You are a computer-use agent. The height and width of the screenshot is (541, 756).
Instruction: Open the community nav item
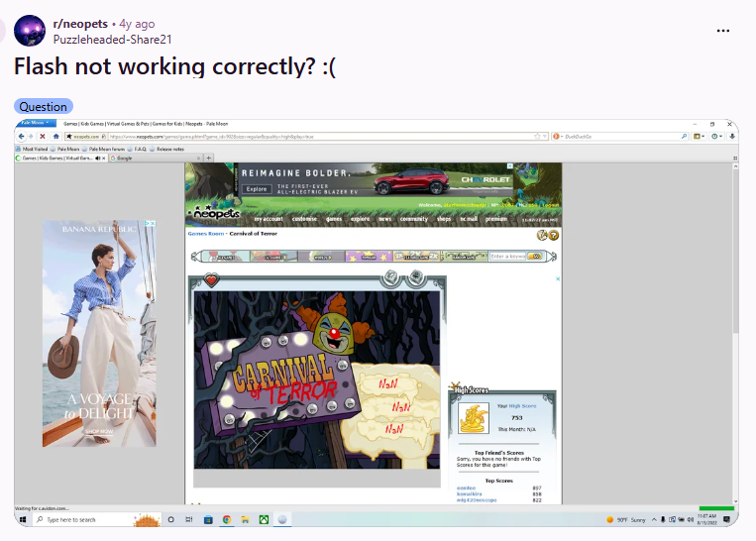tap(414, 219)
